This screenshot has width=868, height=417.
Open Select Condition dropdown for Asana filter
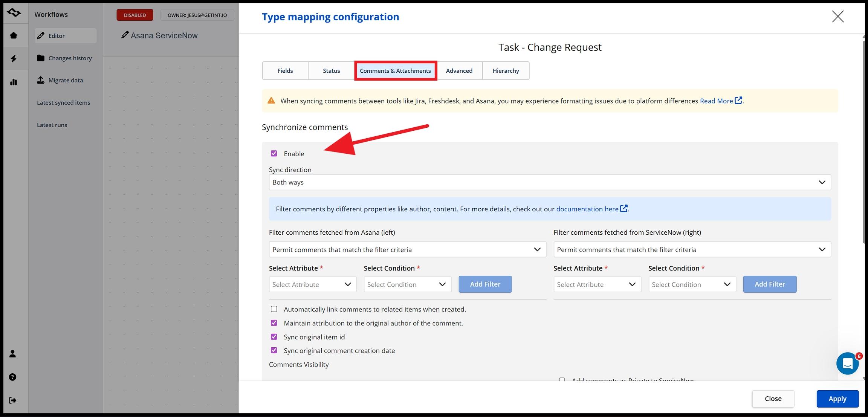(407, 284)
